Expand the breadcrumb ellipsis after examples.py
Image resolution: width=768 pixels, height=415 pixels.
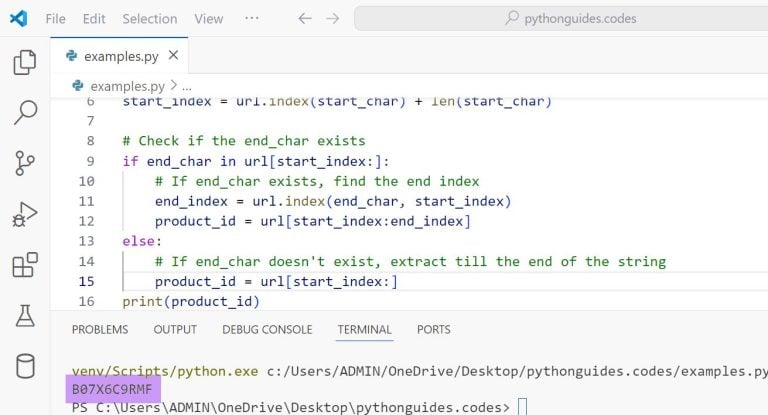point(187,87)
